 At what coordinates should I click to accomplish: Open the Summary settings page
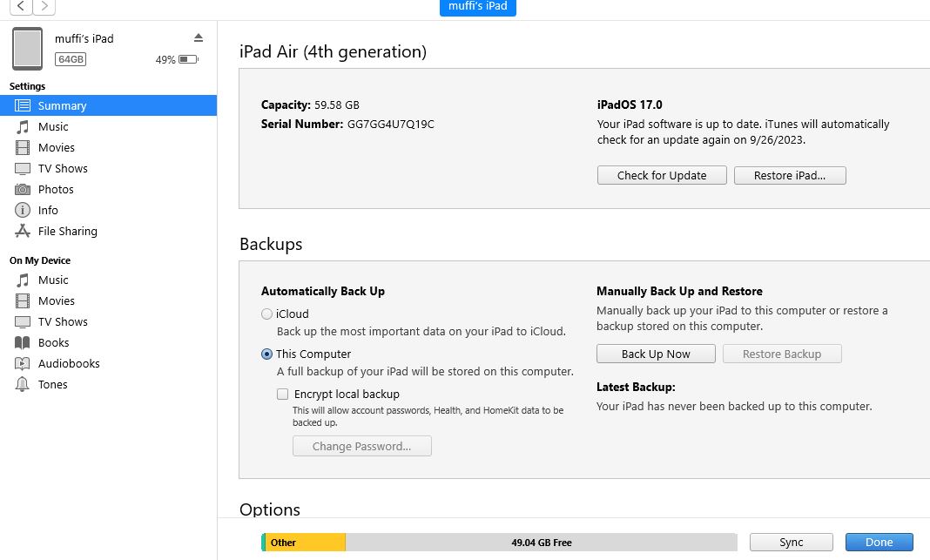click(109, 105)
